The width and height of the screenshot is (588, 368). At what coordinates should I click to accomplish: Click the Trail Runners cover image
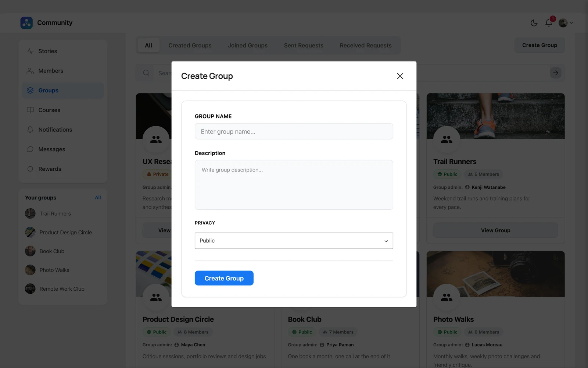coord(496,116)
